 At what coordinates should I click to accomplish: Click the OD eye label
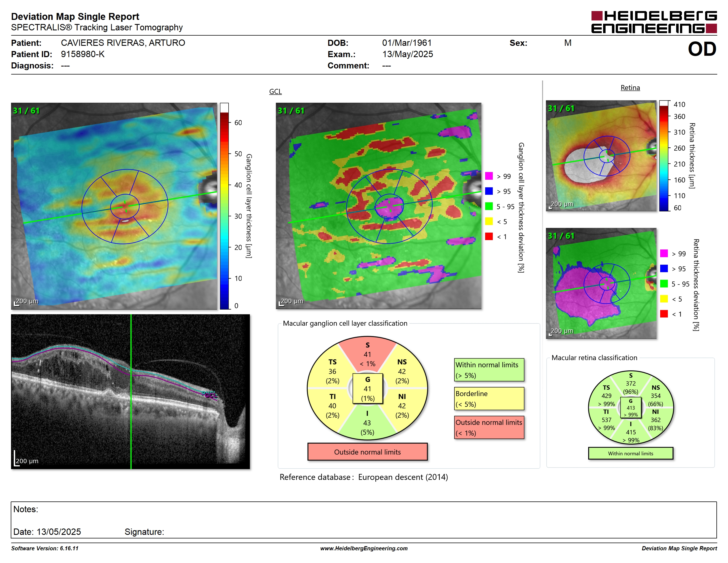pyautogui.click(x=702, y=49)
